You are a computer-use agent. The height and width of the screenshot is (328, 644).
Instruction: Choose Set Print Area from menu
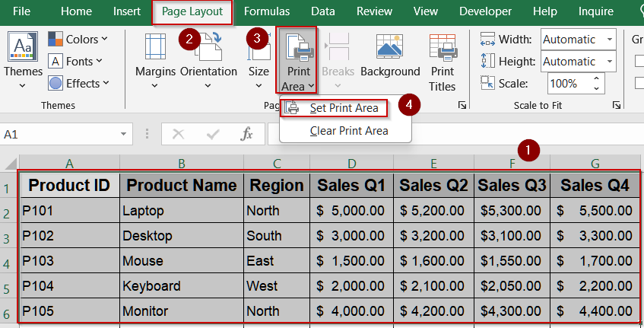coord(343,108)
